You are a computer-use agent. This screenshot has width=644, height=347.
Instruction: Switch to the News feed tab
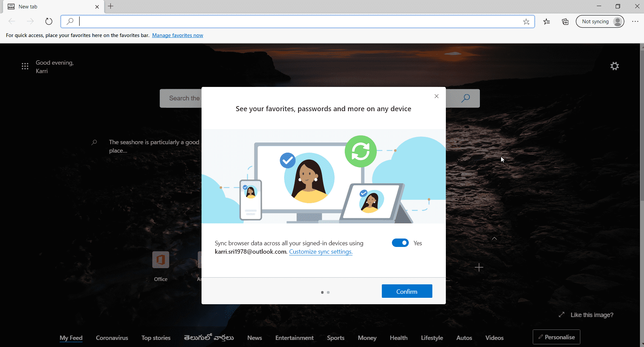pyautogui.click(x=254, y=338)
